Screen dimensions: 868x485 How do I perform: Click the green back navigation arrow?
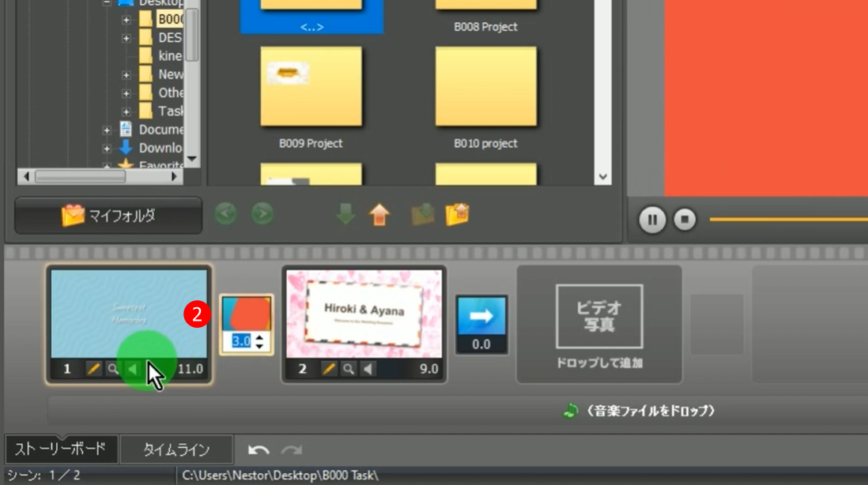226,214
